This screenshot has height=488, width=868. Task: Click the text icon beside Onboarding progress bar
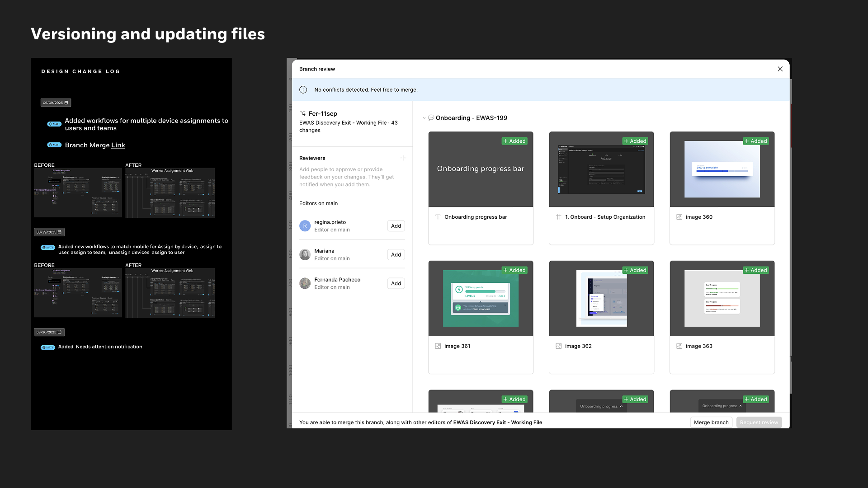(x=438, y=217)
